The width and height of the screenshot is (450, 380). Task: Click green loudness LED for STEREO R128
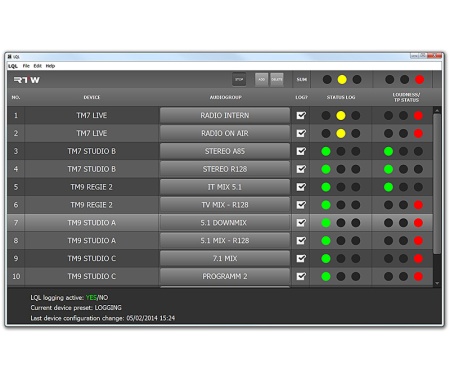coord(388,169)
